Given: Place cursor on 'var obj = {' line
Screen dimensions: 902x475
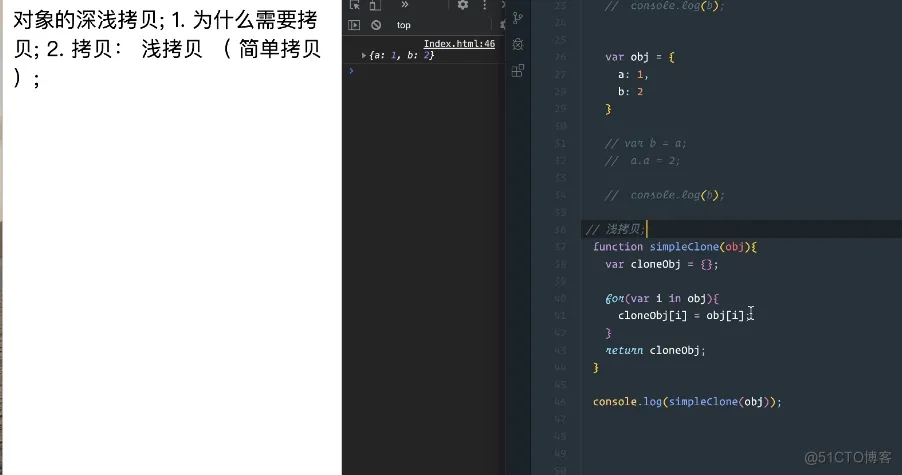Looking at the screenshot, I should [x=640, y=57].
